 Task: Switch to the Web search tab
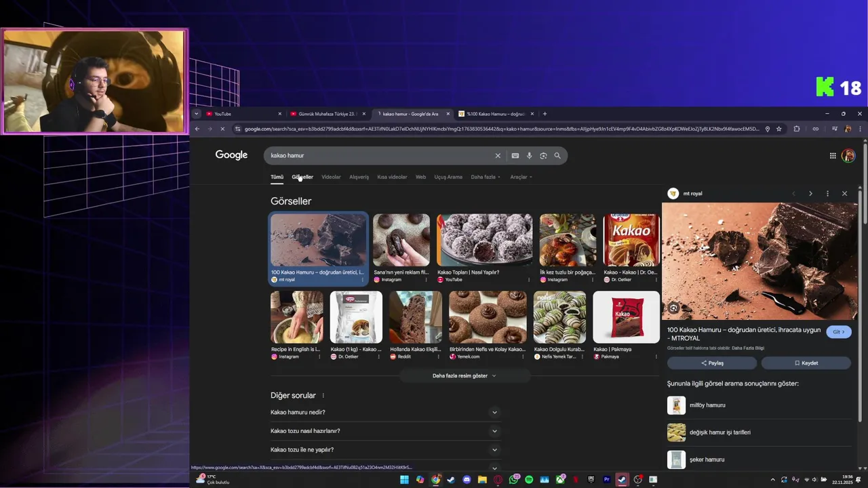click(420, 177)
